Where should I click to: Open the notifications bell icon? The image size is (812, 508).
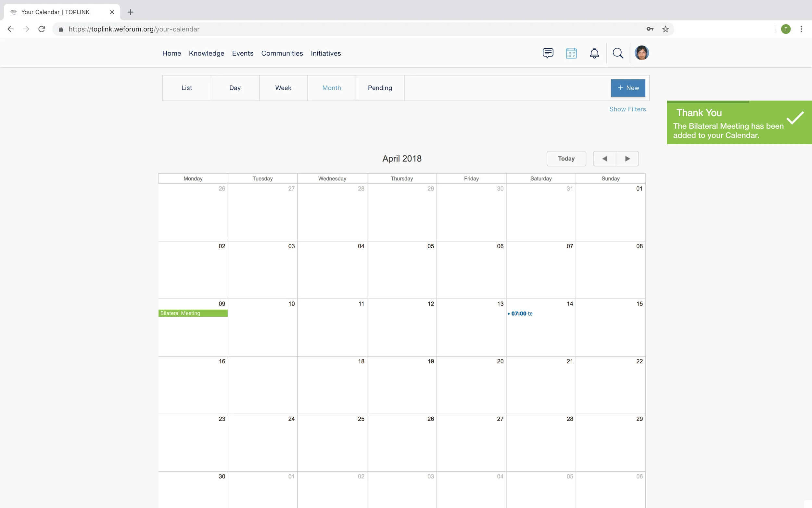coord(594,53)
